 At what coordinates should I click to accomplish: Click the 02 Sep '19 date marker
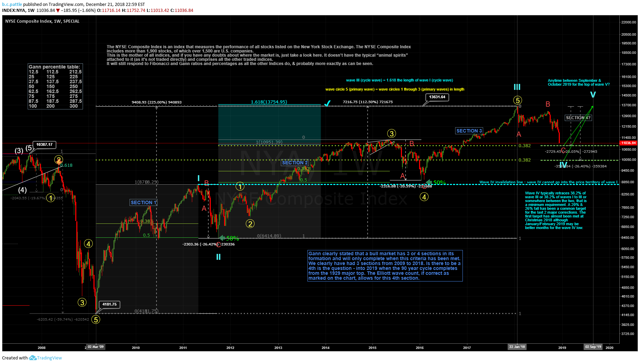coord(593,347)
